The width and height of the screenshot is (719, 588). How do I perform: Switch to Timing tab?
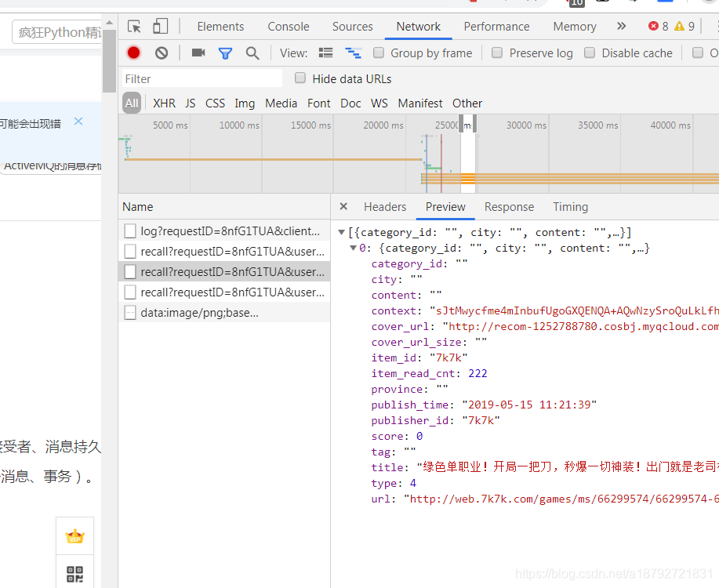[x=571, y=207]
